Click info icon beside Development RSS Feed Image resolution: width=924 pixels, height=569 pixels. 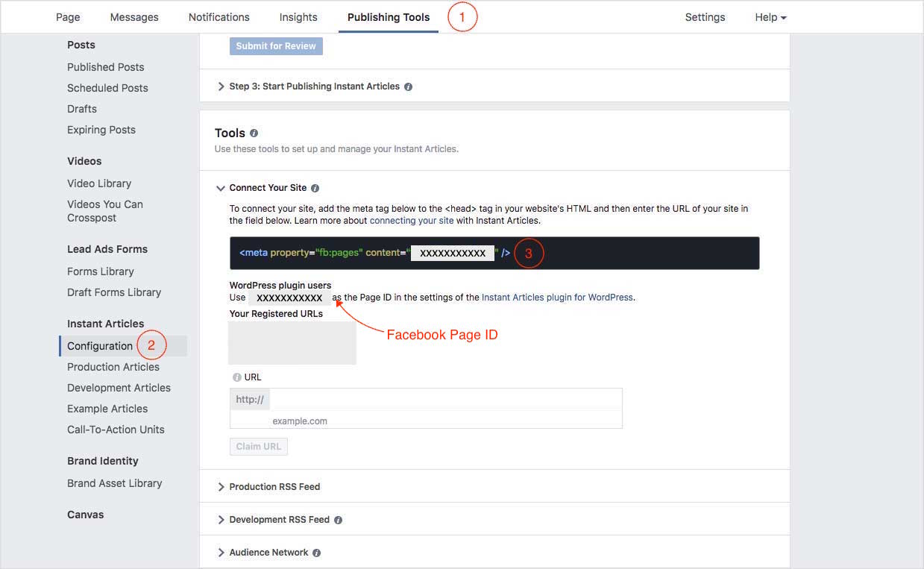[x=338, y=520]
